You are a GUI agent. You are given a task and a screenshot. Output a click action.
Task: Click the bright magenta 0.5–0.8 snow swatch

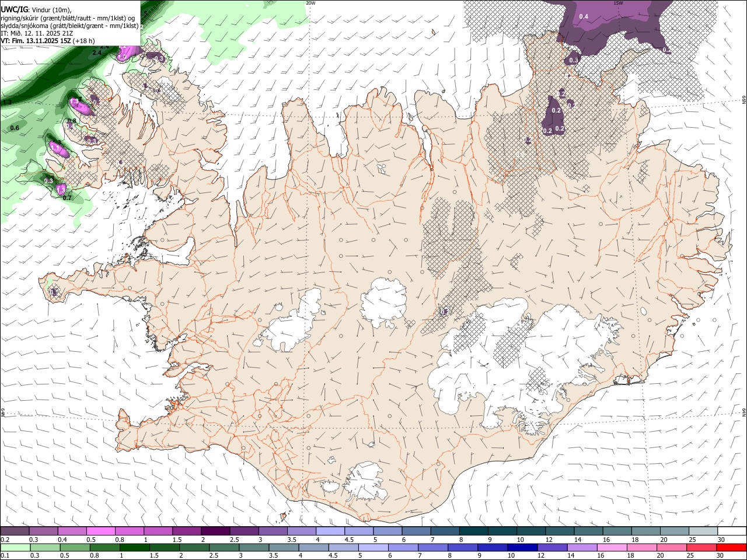100,531
